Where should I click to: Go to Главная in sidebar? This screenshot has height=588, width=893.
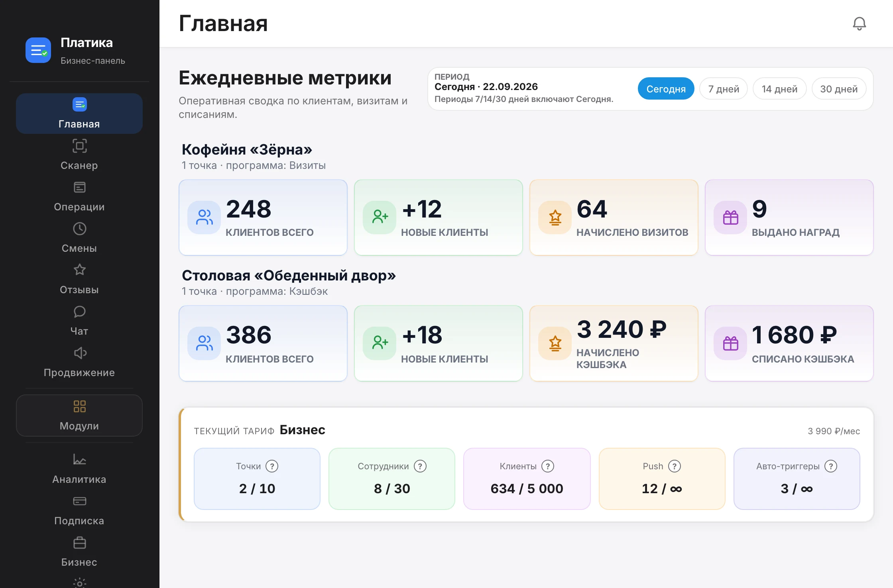79,114
